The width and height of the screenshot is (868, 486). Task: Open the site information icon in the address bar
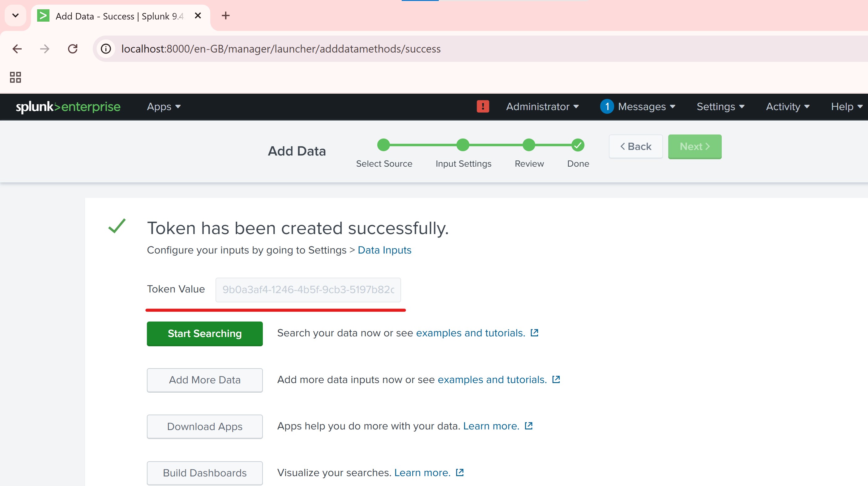pos(106,49)
